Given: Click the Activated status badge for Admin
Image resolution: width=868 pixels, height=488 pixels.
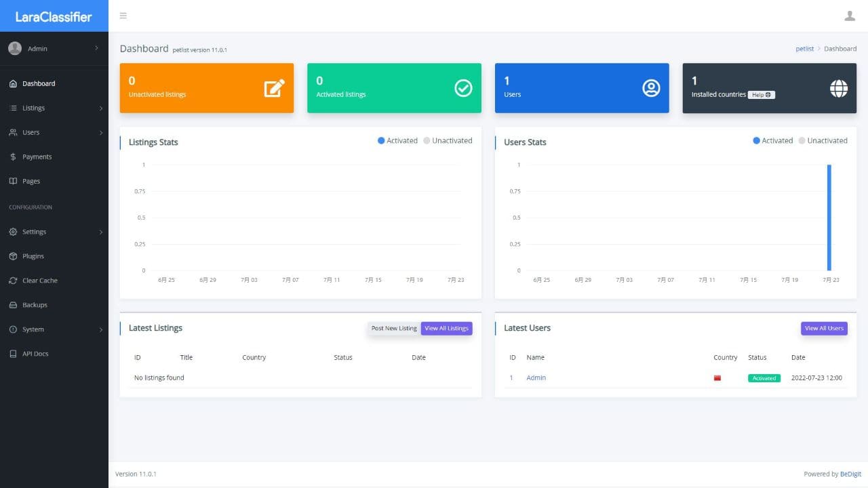Looking at the screenshot, I should tap(764, 378).
